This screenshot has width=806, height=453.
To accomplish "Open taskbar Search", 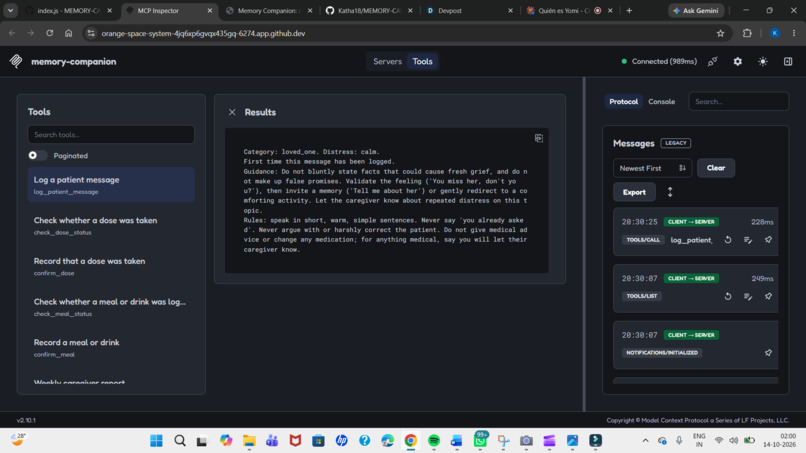I will coord(179,441).
